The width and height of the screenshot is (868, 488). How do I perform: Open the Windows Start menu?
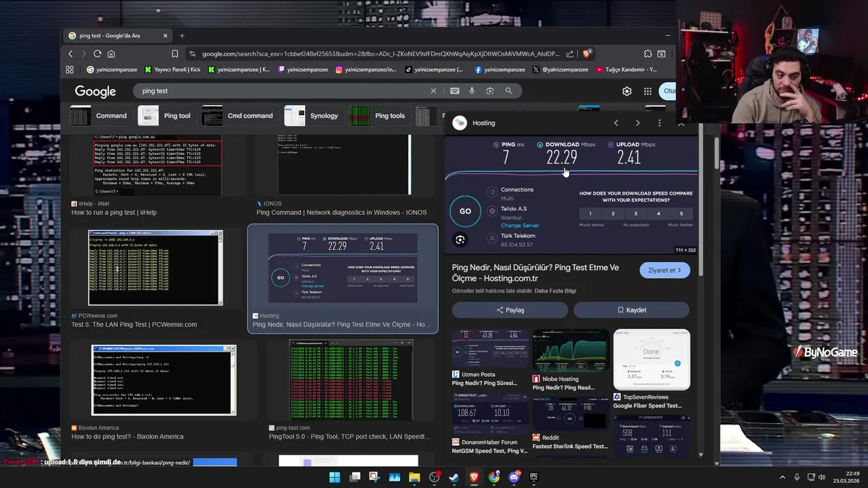tap(334, 477)
